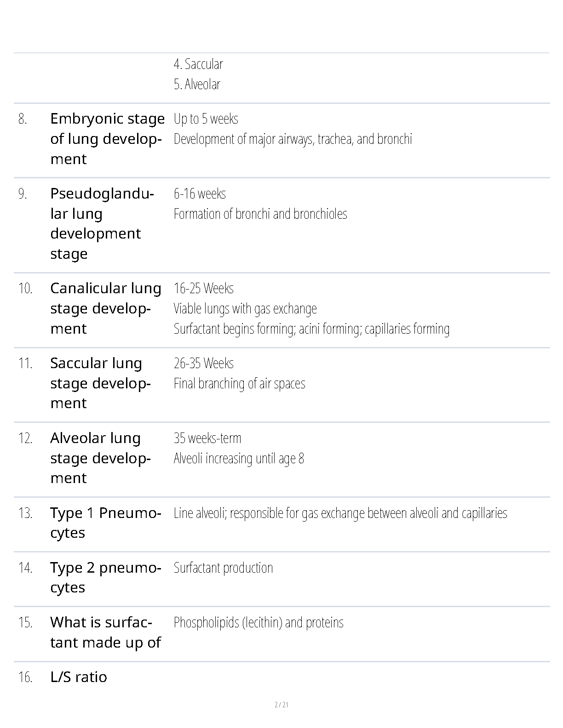
Task: Click the "Type 2 pneumocytes" term
Action: [105, 578]
